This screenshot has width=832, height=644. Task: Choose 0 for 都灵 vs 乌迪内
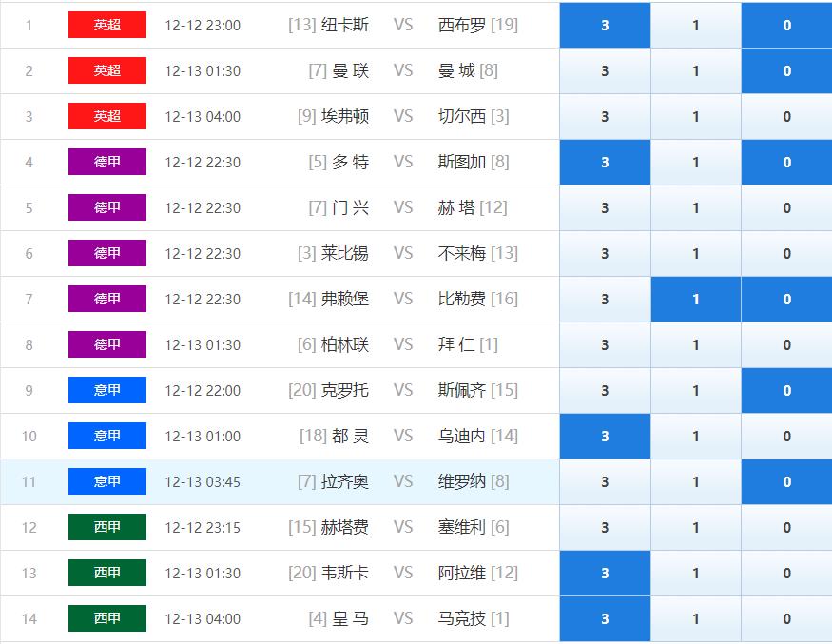(787, 436)
